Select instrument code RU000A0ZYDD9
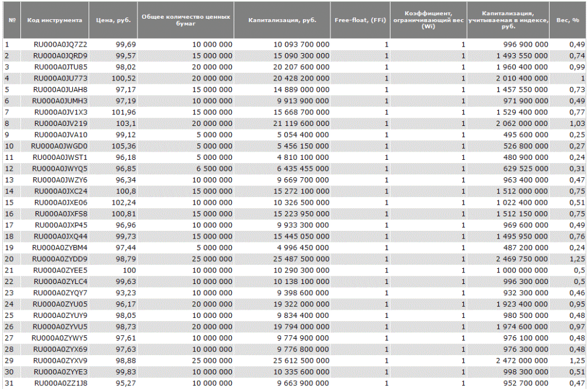Image resolution: width=588 pixels, height=389 pixels. [x=59, y=258]
